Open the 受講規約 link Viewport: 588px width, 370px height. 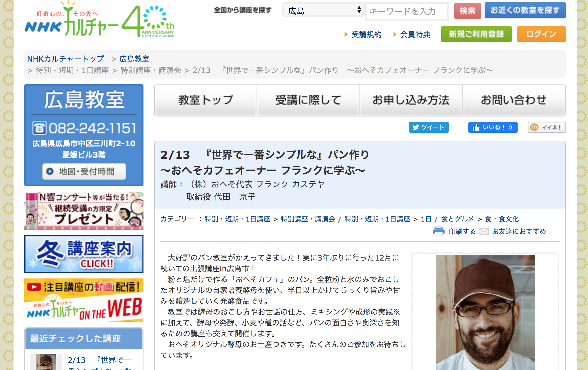(x=366, y=34)
